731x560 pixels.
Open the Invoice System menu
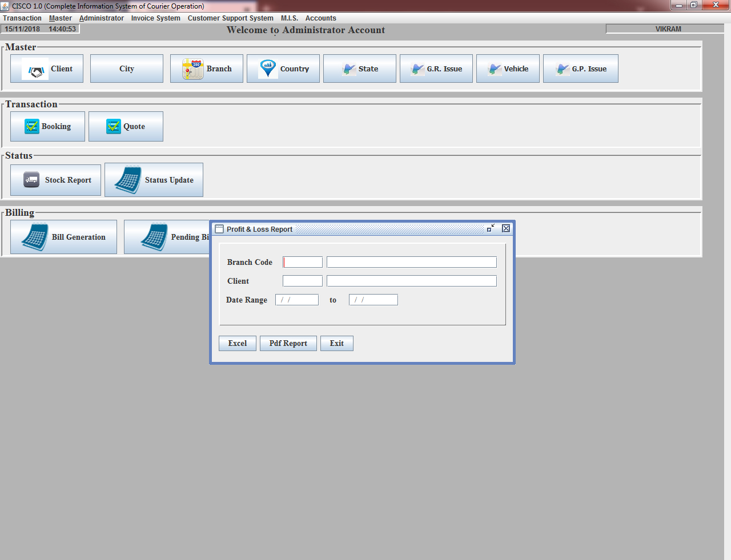coord(156,18)
